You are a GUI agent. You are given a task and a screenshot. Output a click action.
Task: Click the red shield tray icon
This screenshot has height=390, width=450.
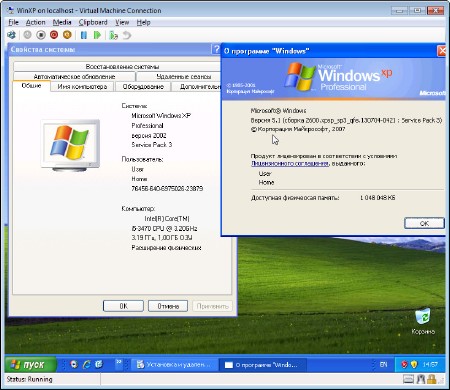pos(404,364)
